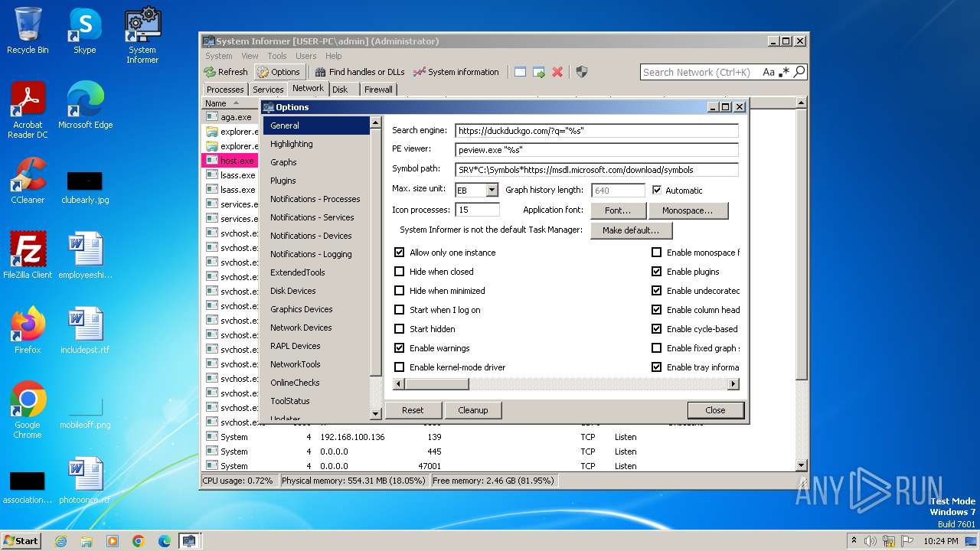Image resolution: width=980 pixels, height=551 pixels.
Task: Click the Search Network field
Action: coord(701,72)
